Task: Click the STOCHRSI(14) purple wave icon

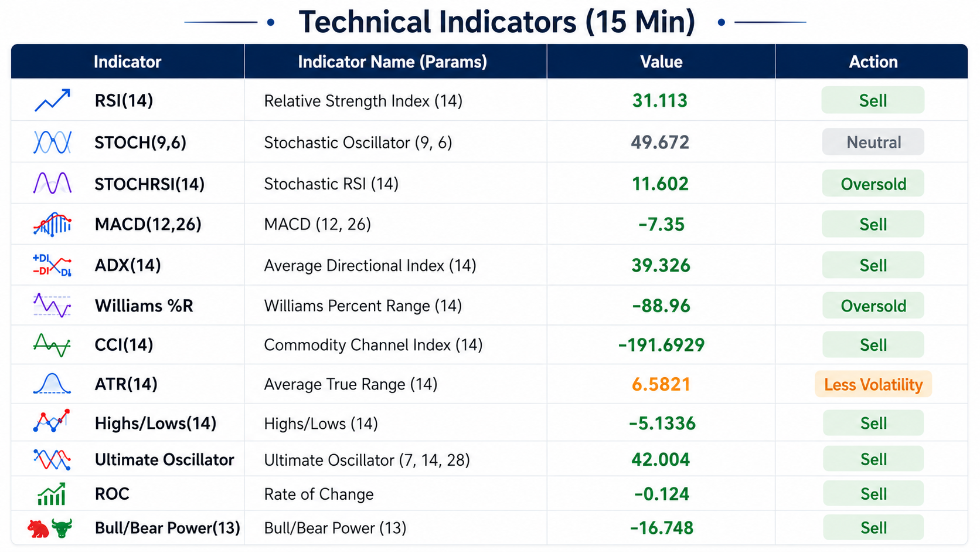Action: [52, 184]
